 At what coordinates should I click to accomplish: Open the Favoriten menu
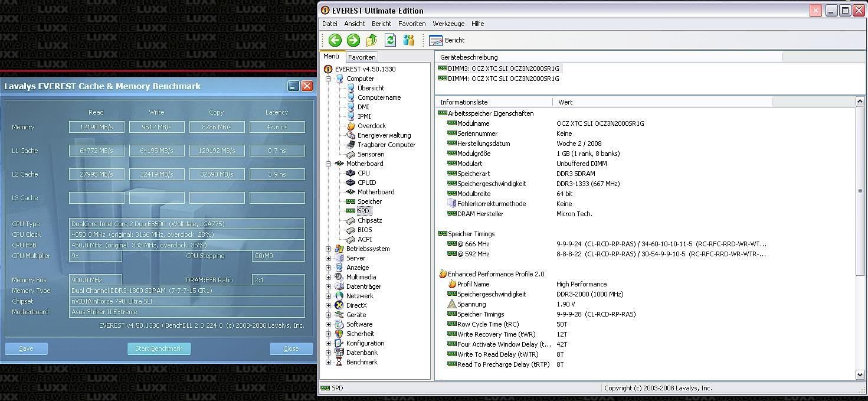pyautogui.click(x=412, y=24)
